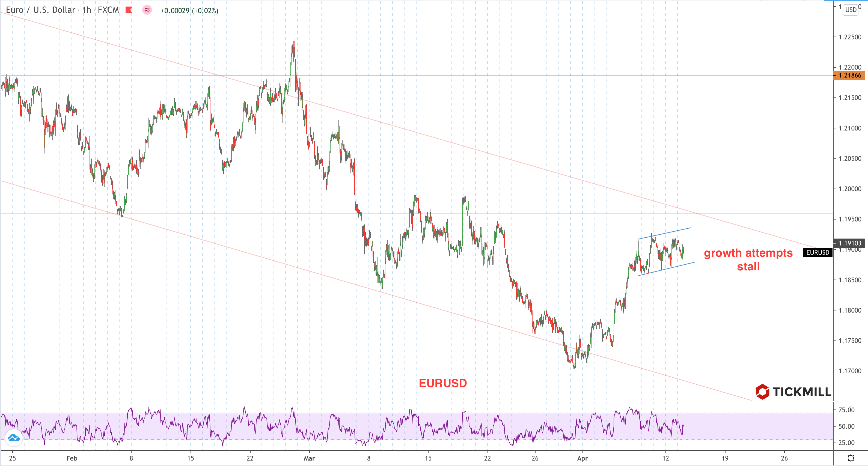Screen dimensions: 868x466
Task: Click the Euro / U.S. Dollar title
Action: 40,10
